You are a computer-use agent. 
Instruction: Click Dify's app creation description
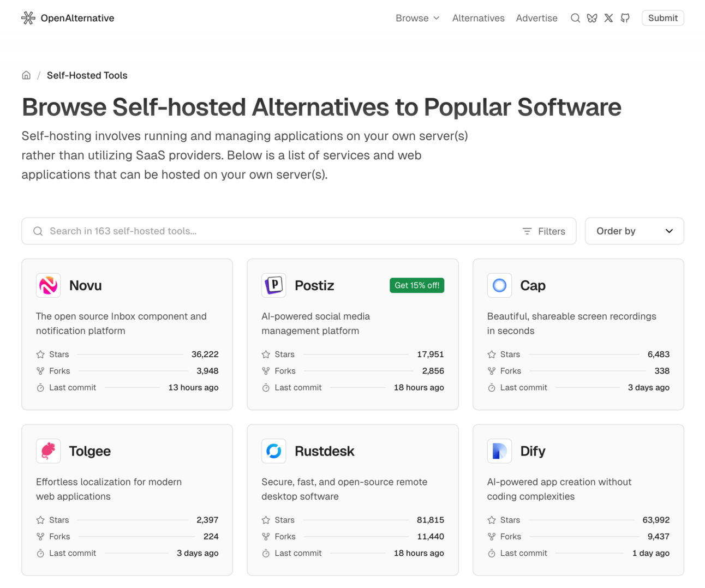[559, 489]
